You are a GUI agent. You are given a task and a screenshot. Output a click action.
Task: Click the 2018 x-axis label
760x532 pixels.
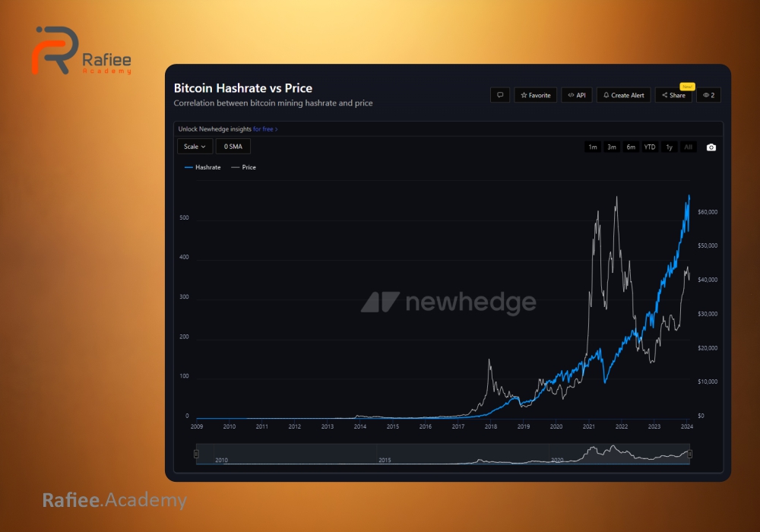click(x=490, y=426)
